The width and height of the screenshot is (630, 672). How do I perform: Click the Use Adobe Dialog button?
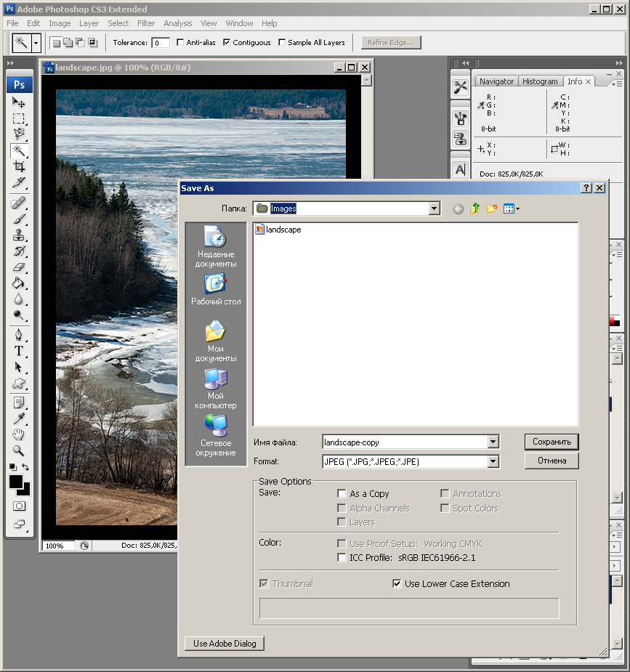[x=225, y=643]
